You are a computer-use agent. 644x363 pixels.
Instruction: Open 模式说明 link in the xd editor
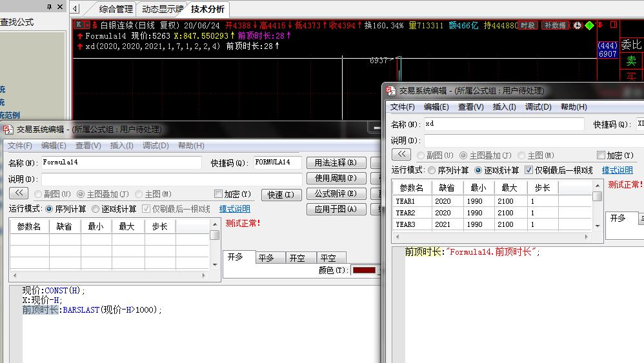[617, 170]
